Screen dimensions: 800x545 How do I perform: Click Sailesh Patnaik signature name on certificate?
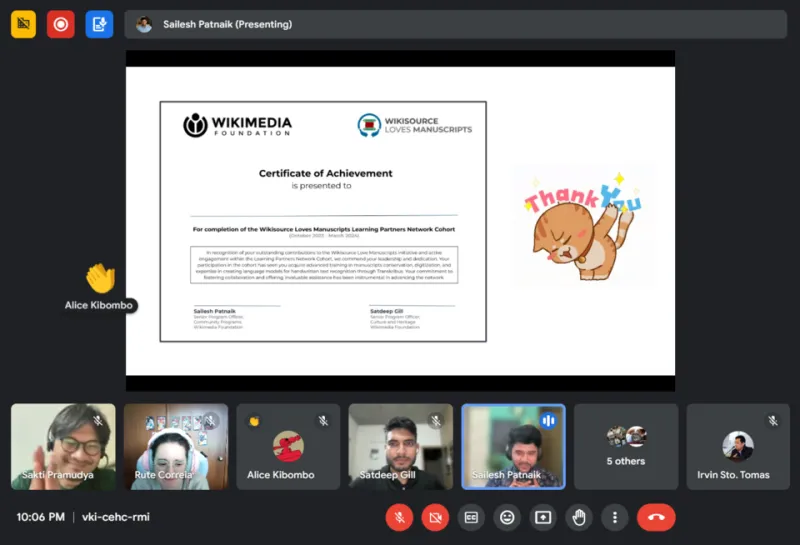(x=214, y=311)
